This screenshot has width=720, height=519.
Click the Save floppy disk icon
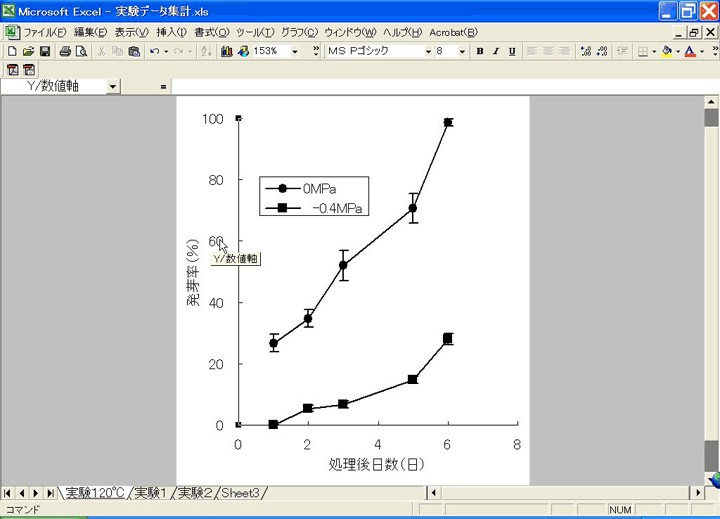pyautogui.click(x=44, y=51)
